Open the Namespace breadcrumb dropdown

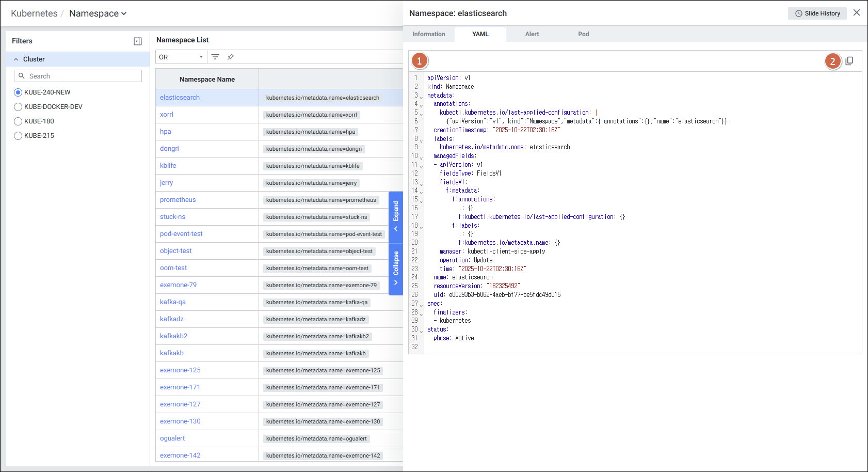[98, 13]
